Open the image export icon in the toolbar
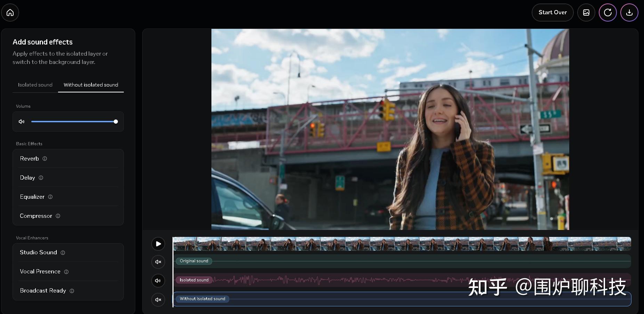This screenshot has height=314, width=644. pos(586,13)
